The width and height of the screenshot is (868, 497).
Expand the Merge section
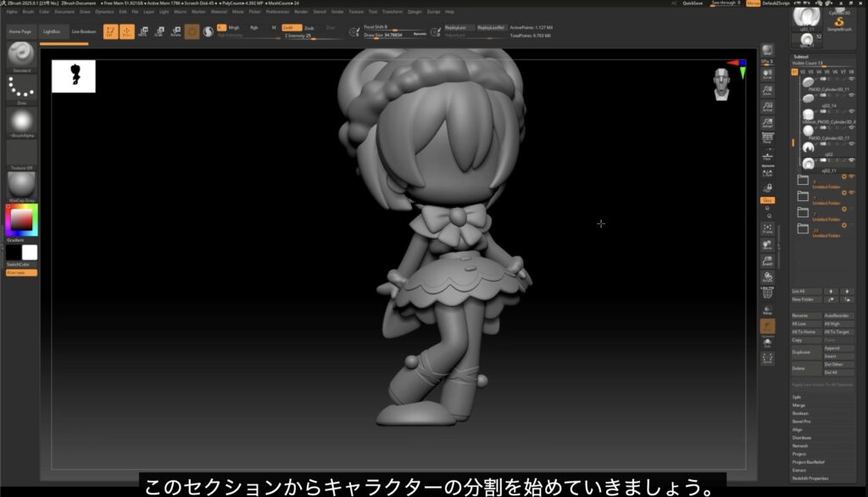[x=798, y=405]
